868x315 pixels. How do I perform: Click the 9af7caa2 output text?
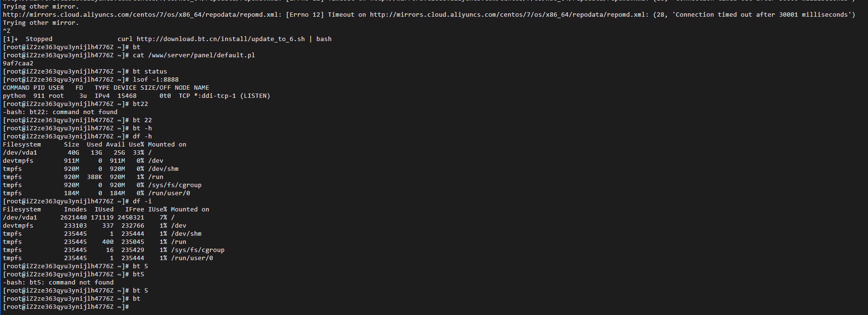(18, 63)
